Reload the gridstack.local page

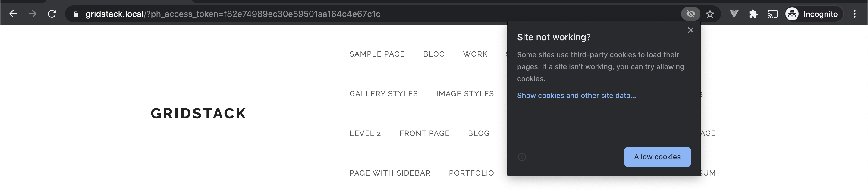tap(52, 14)
